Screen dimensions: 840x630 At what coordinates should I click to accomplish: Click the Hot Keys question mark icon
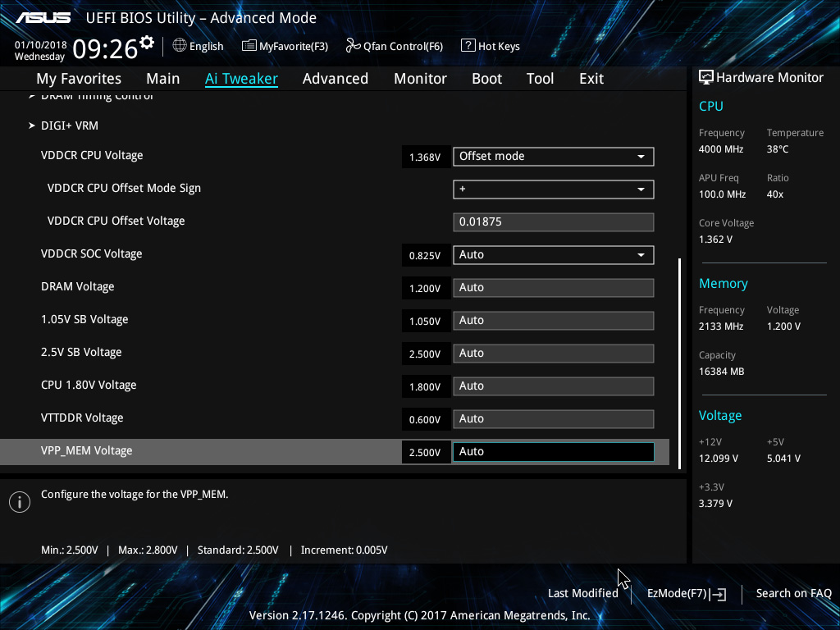(x=468, y=46)
